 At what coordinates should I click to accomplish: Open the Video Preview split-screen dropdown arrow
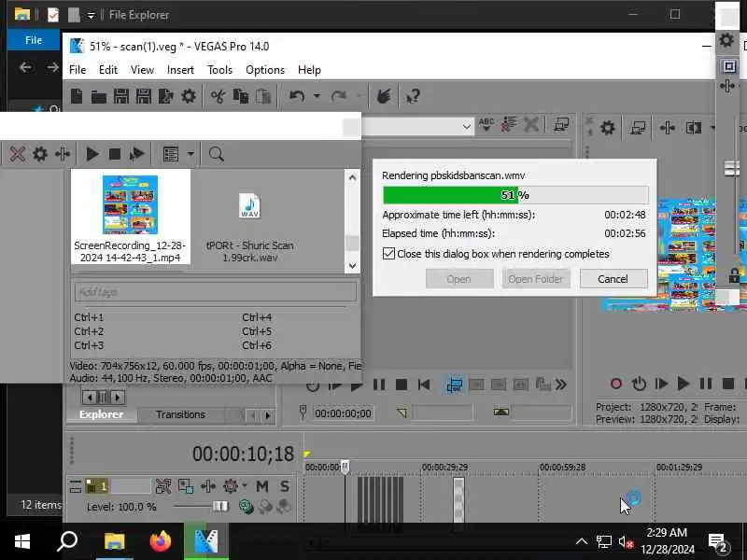tap(712, 128)
